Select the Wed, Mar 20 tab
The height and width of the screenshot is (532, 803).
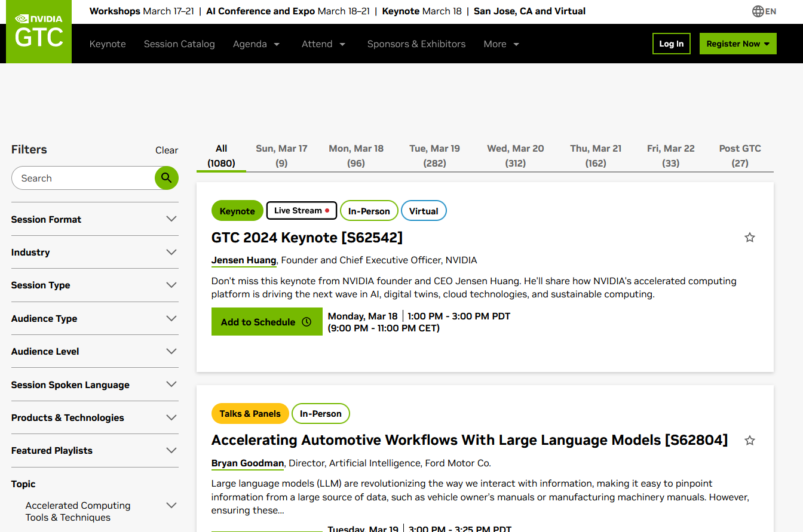coord(516,156)
